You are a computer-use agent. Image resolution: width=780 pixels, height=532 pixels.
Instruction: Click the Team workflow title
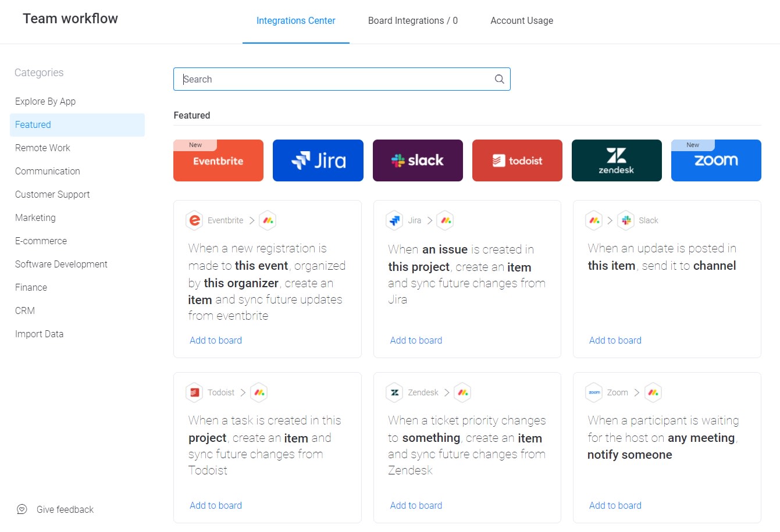70,19
